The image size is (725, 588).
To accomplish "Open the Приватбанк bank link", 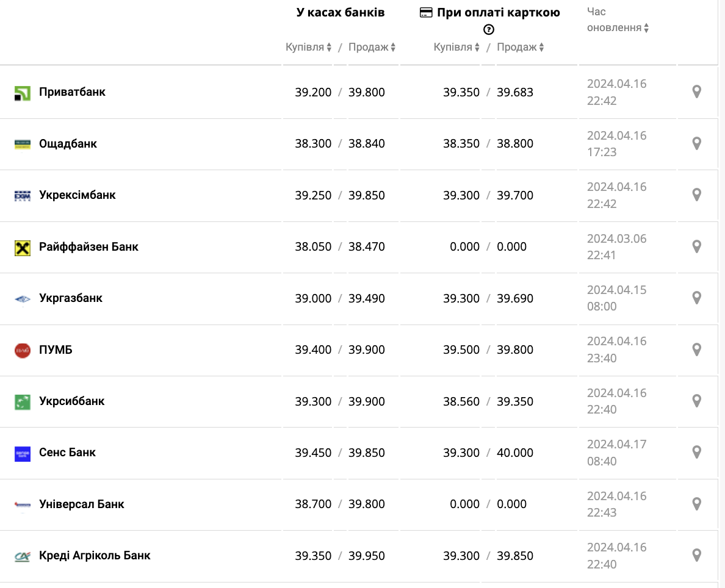I will tap(72, 92).
